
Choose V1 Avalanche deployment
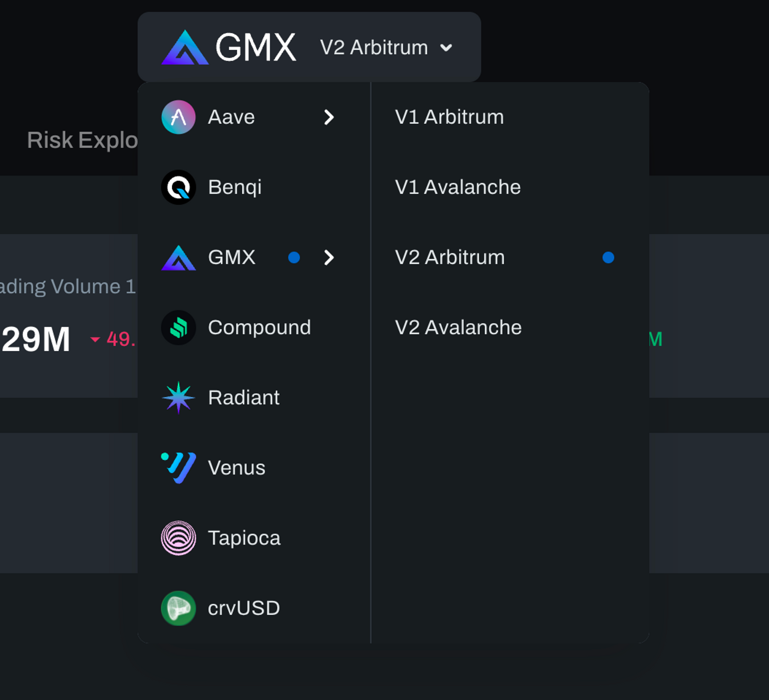(x=457, y=187)
